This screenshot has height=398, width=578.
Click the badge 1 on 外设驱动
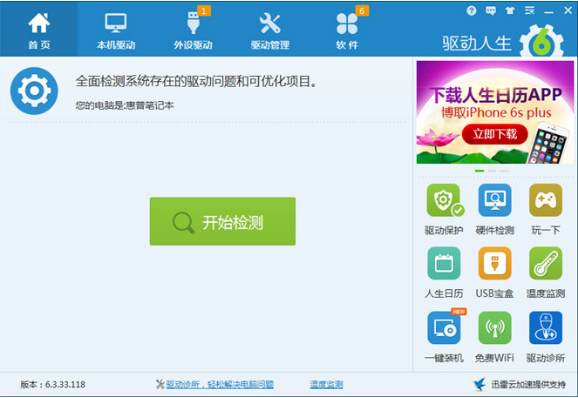(x=204, y=11)
